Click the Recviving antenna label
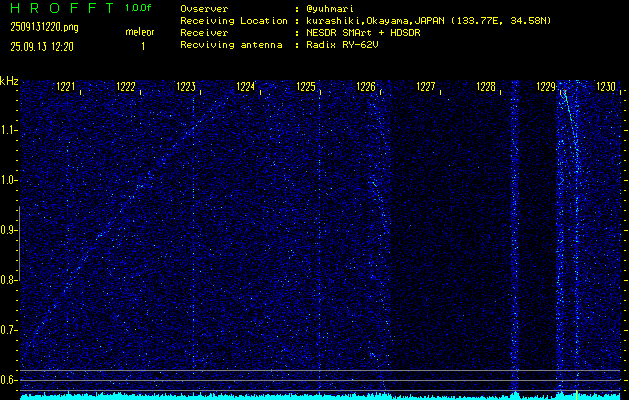The width and height of the screenshot is (629, 400). tap(231, 45)
